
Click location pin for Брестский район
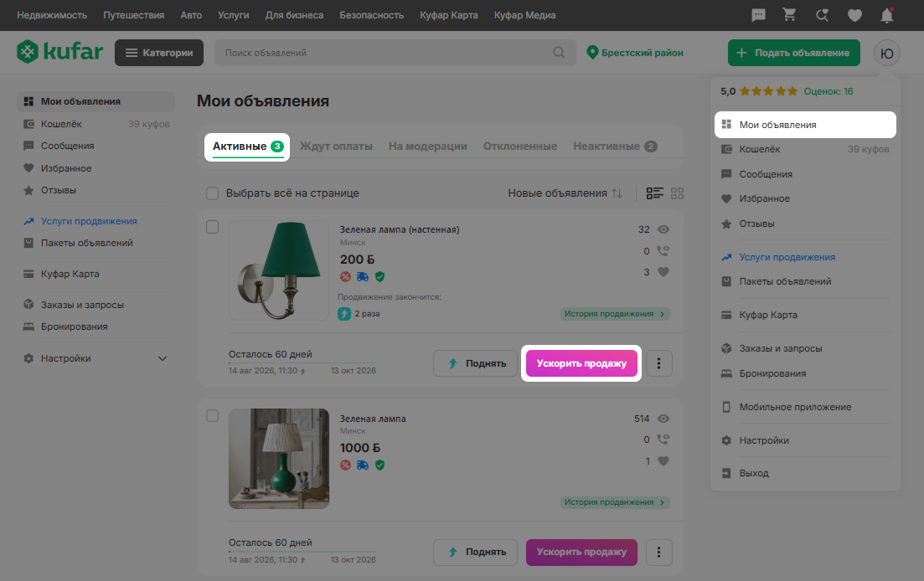click(592, 53)
